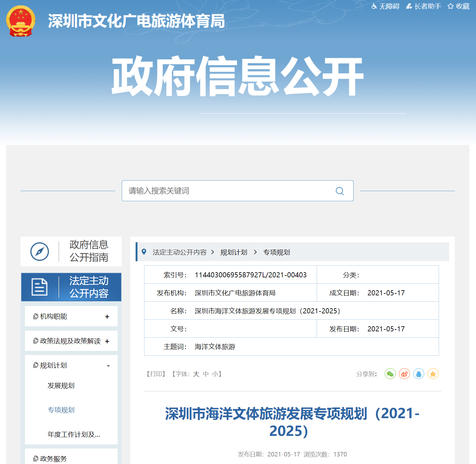
Task: Click the search magnifier icon
Action: click(339, 191)
